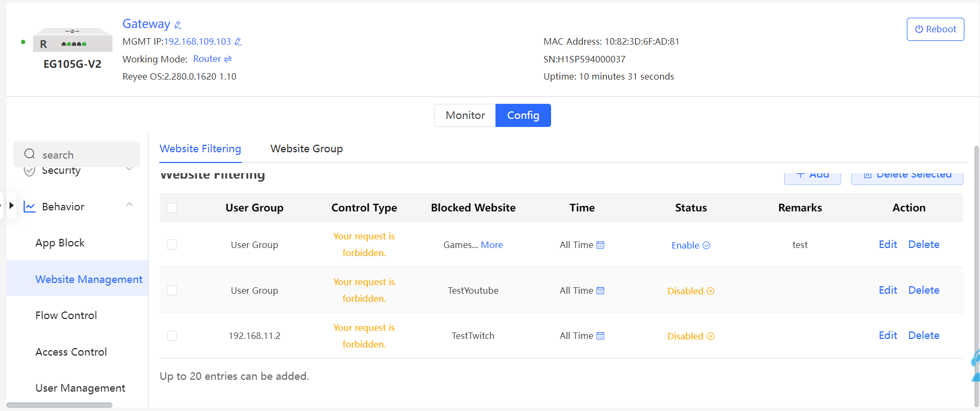The height and width of the screenshot is (411, 980).
Task: Open the calendar icon in the TestYoutube row
Action: [x=601, y=291]
